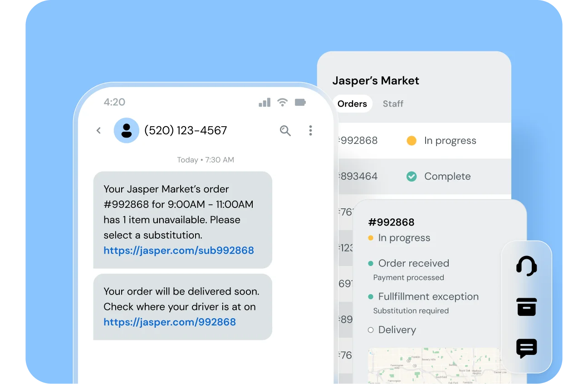588x384 pixels.
Task: Click the yellow In progress status dot
Action: coord(412,141)
